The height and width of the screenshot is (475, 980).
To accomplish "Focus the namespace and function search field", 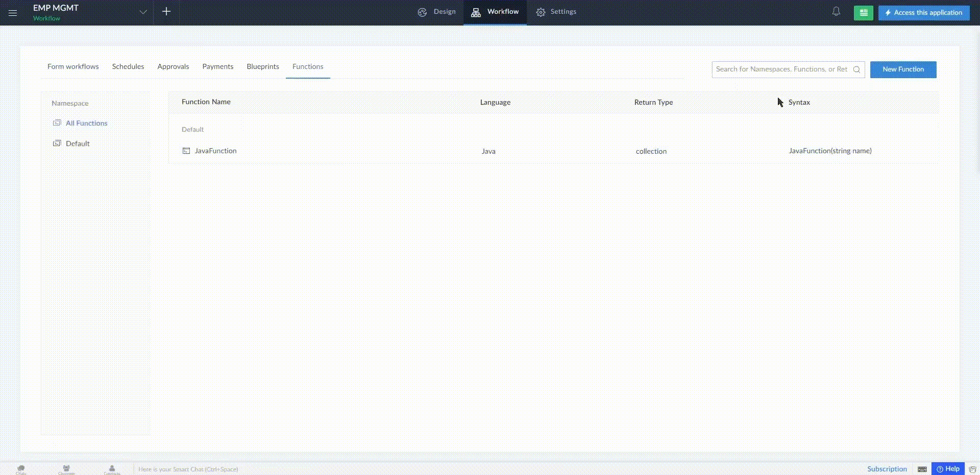I will 781,69.
